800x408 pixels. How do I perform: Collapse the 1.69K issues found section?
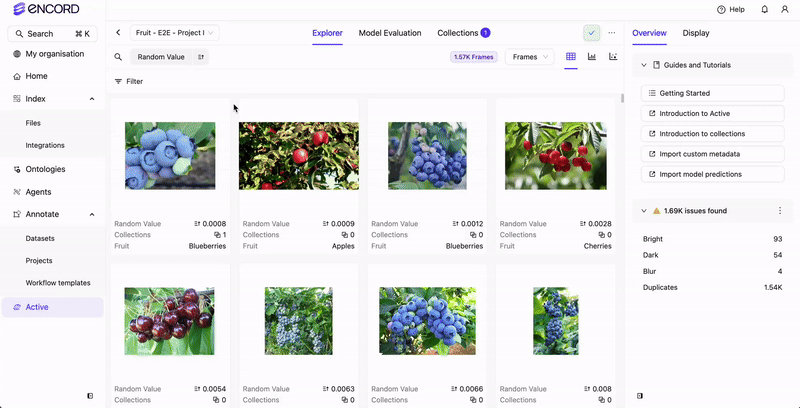click(644, 211)
